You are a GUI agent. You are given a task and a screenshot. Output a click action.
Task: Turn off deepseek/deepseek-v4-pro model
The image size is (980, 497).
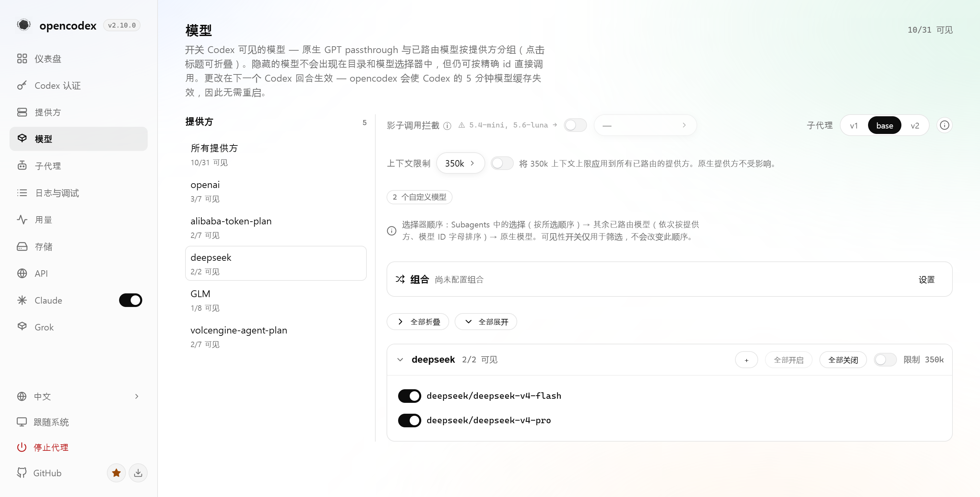(x=409, y=420)
